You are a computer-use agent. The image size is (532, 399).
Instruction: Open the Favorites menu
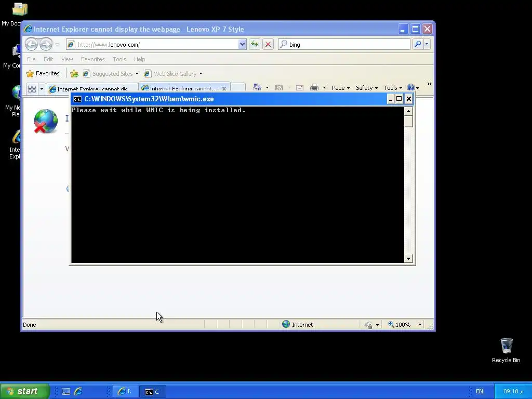point(92,59)
